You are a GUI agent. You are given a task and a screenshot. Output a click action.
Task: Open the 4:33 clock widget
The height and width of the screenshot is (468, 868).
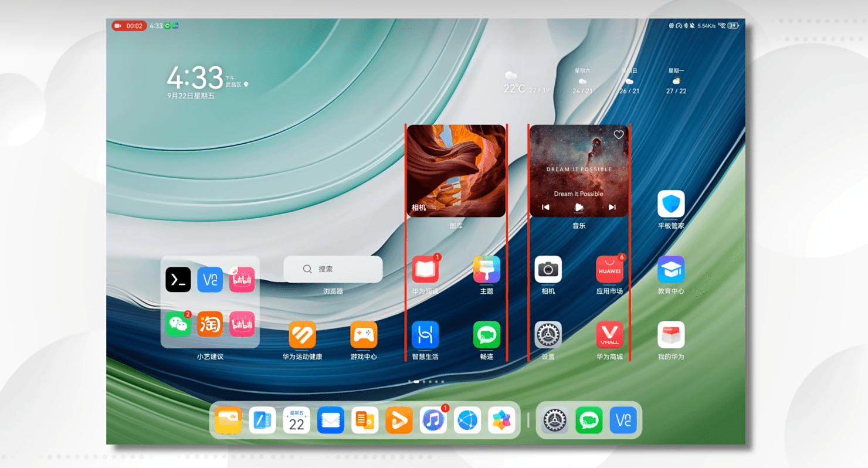point(195,77)
